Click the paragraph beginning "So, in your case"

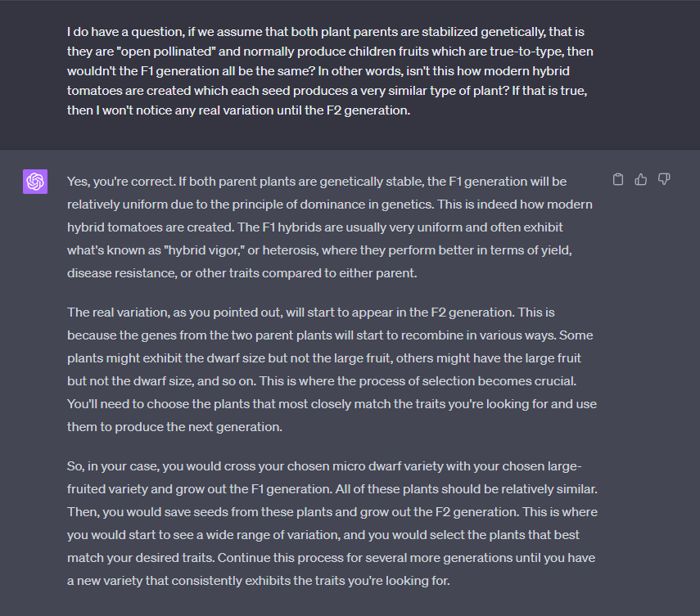[332, 524]
